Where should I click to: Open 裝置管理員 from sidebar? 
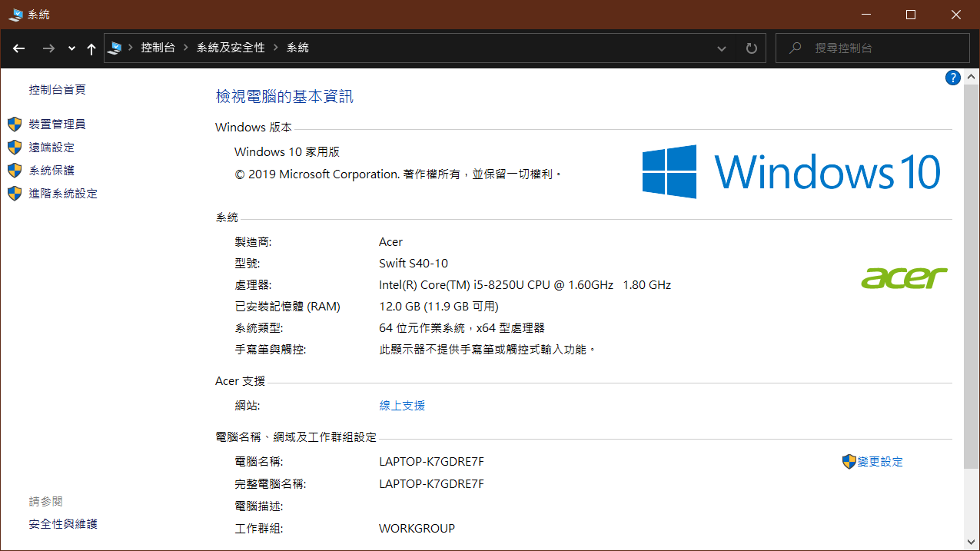tap(58, 124)
